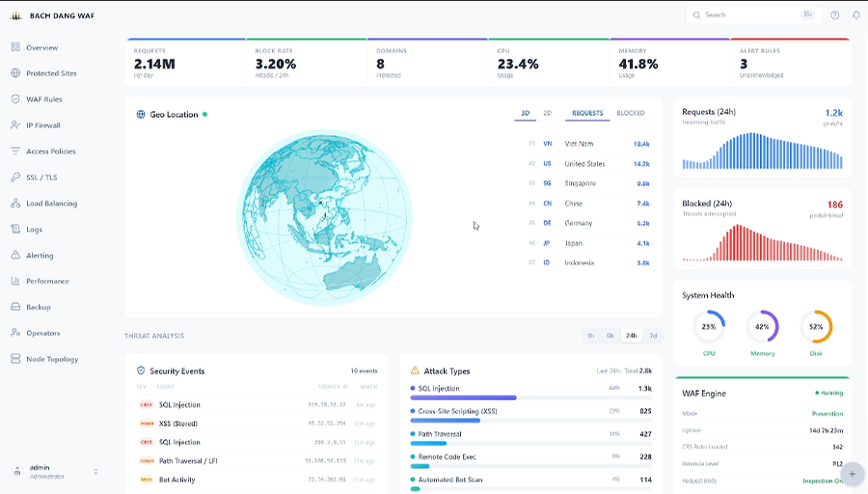Click the BLOCK RATE 3.20% stat card
The width and height of the screenshot is (868, 494).
(306, 63)
